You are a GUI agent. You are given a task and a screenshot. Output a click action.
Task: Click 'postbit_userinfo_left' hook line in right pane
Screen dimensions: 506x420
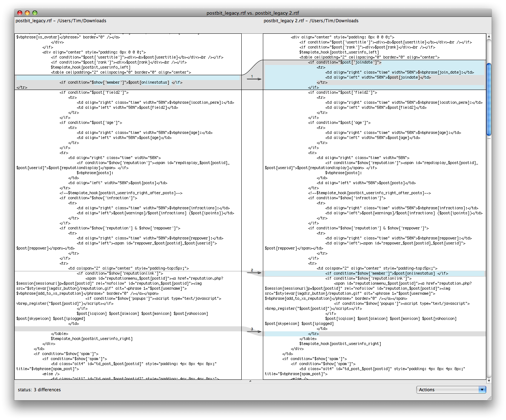tap(339, 52)
